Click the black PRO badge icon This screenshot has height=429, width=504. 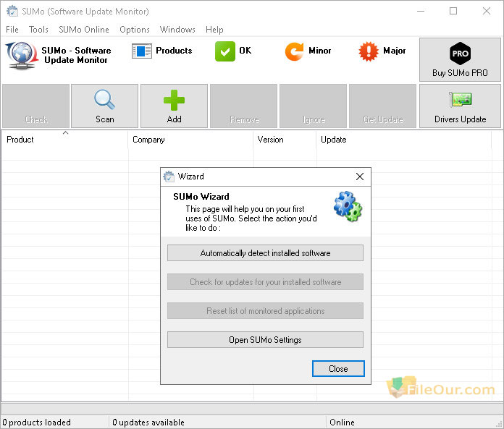[x=460, y=54]
